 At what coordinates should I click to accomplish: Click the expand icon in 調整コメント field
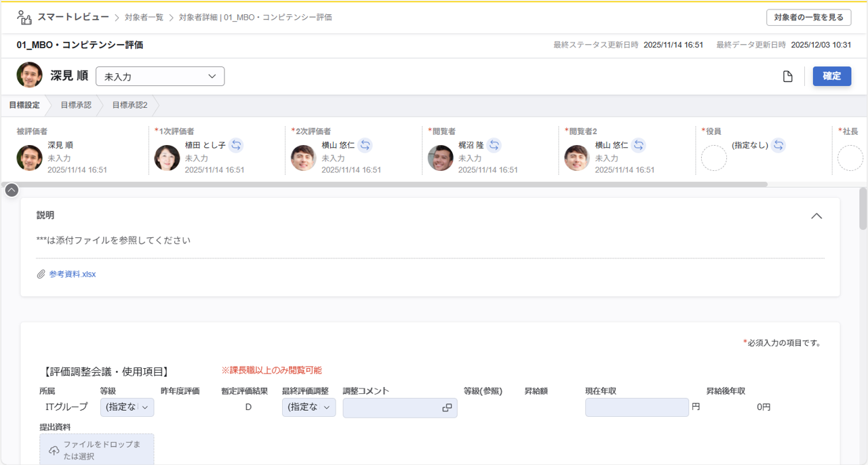click(x=447, y=407)
